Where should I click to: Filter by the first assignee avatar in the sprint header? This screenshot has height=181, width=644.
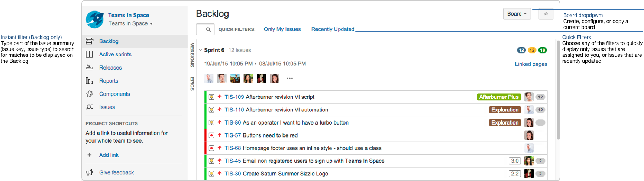[209, 78]
